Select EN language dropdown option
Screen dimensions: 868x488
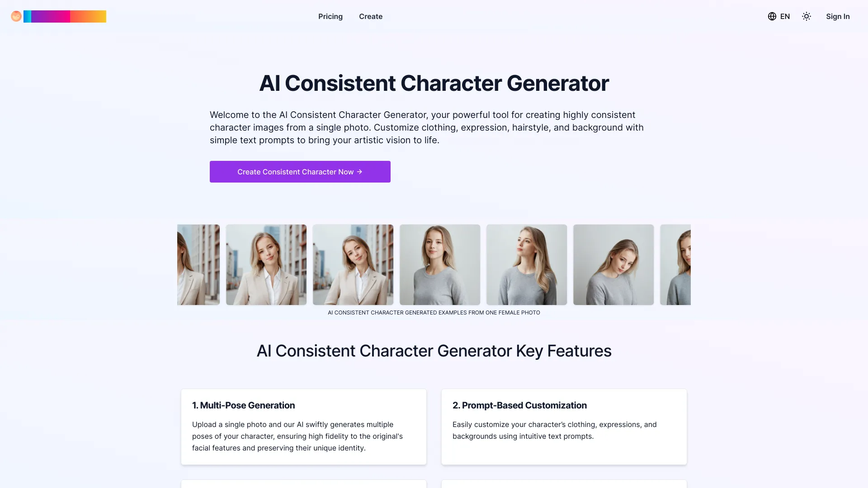[x=778, y=16]
